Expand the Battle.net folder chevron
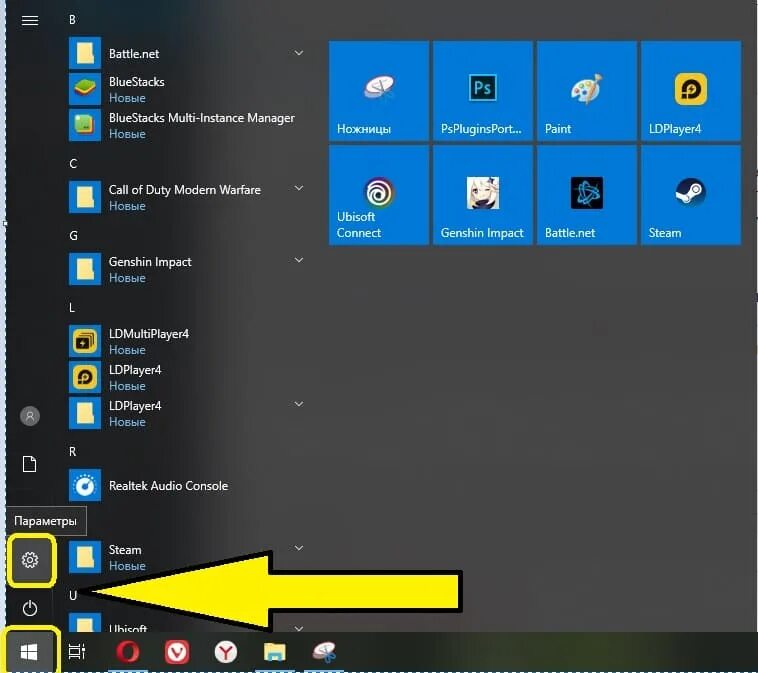Image resolution: width=758 pixels, height=673 pixels. 299,53
